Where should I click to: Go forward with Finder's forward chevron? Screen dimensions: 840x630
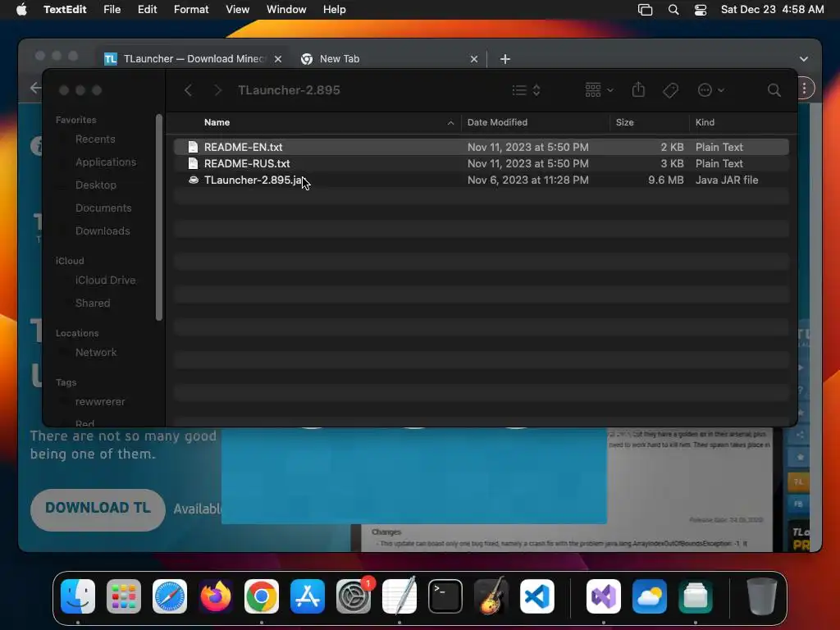click(x=217, y=90)
